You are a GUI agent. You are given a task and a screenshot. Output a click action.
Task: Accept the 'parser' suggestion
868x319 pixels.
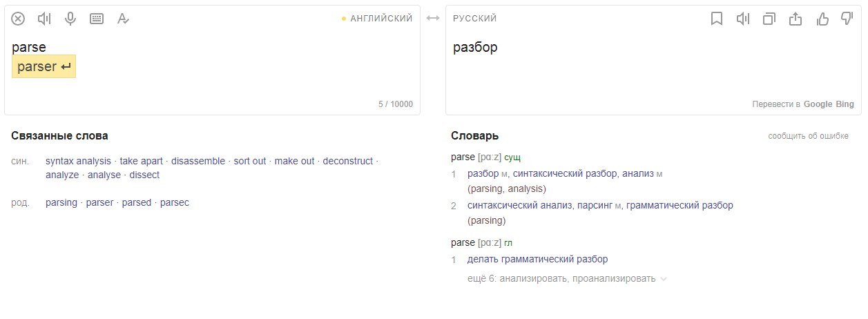click(x=44, y=68)
